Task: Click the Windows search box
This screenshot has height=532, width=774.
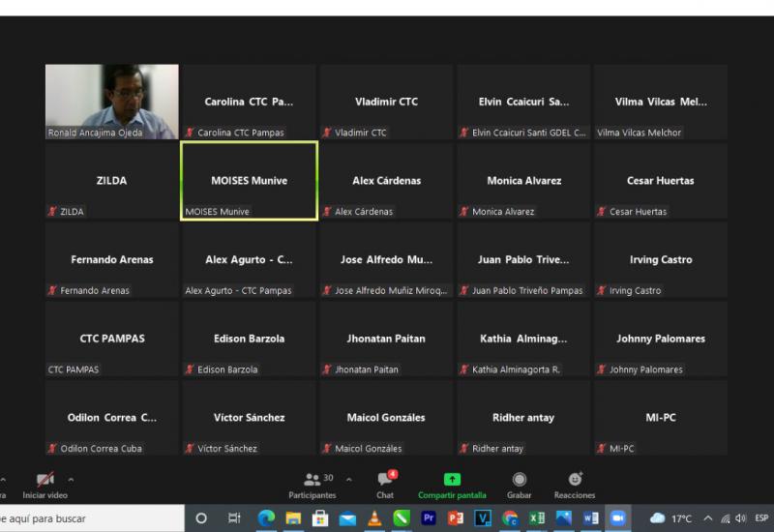Action: (x=87, y=518)
